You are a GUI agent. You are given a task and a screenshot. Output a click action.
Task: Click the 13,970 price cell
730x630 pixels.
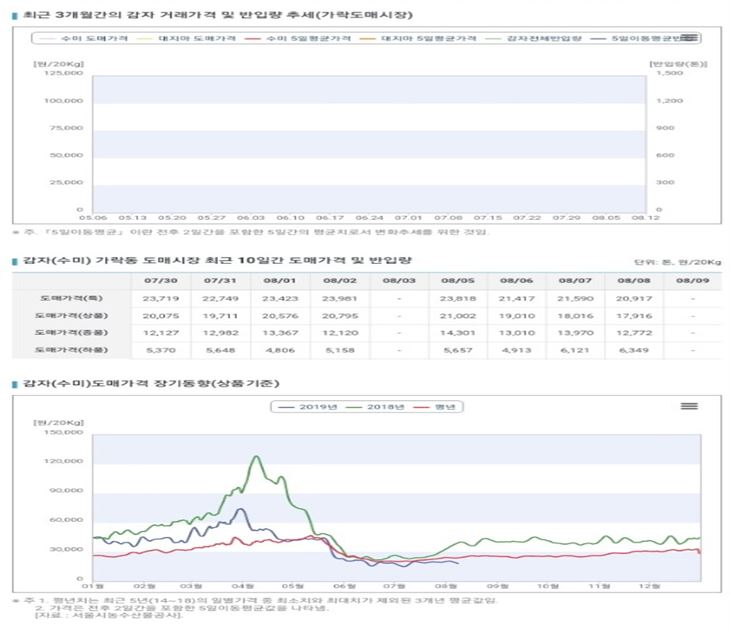(x=575, y=333)
